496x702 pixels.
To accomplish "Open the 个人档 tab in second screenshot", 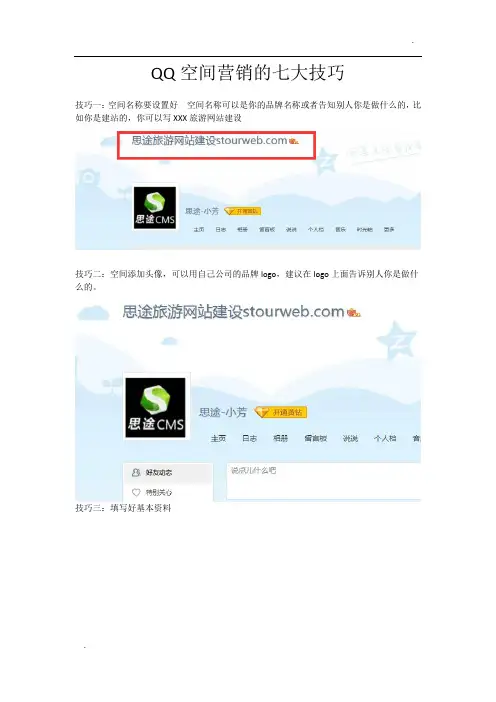I will (x=385, y=438).
